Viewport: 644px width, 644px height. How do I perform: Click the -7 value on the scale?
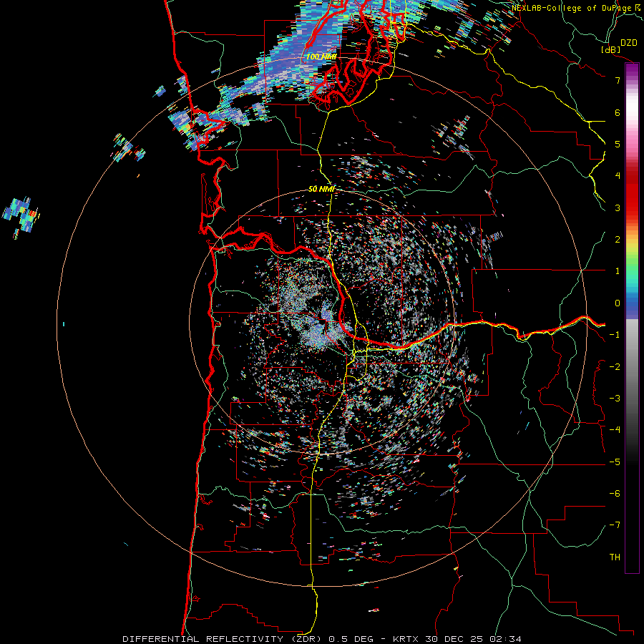pos(615,525)
